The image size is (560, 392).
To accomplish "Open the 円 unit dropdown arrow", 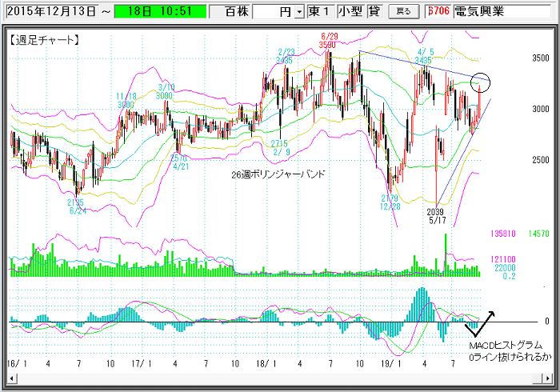I will (299, 12).
